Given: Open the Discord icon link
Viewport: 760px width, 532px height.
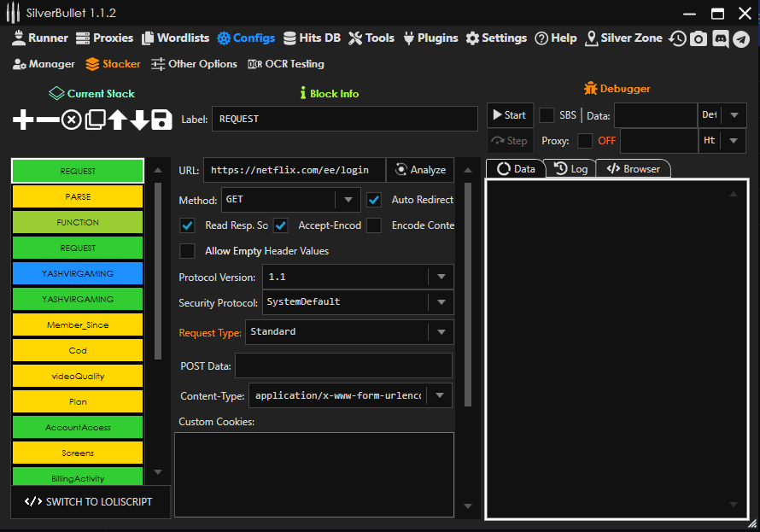Looking at the screenshot, I should [720, 38].
